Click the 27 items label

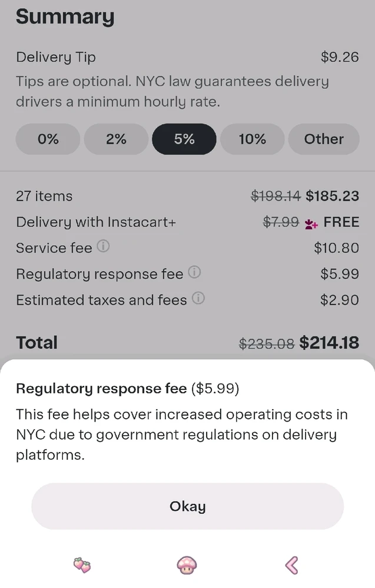44,196
